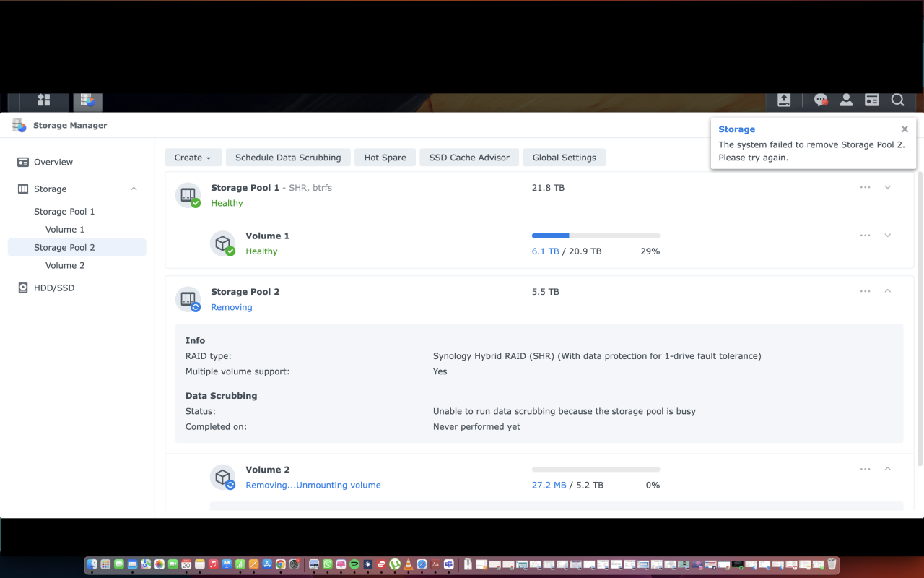
Task: Click the Volume 1 usage progress bar
Action: click(x=596, y=236)
